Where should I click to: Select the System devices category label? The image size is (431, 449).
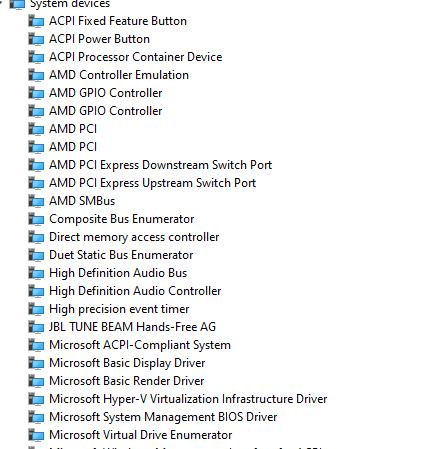tap(70, 4)
